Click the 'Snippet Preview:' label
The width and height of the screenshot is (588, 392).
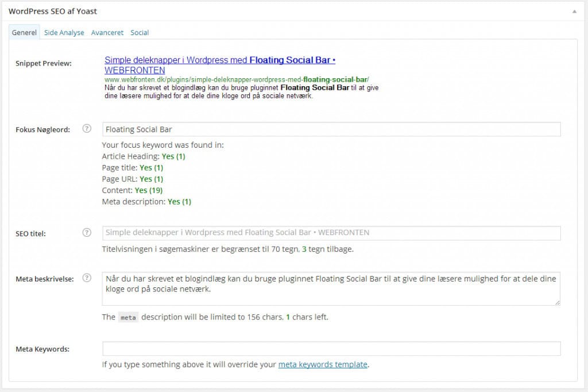[44, 63]
